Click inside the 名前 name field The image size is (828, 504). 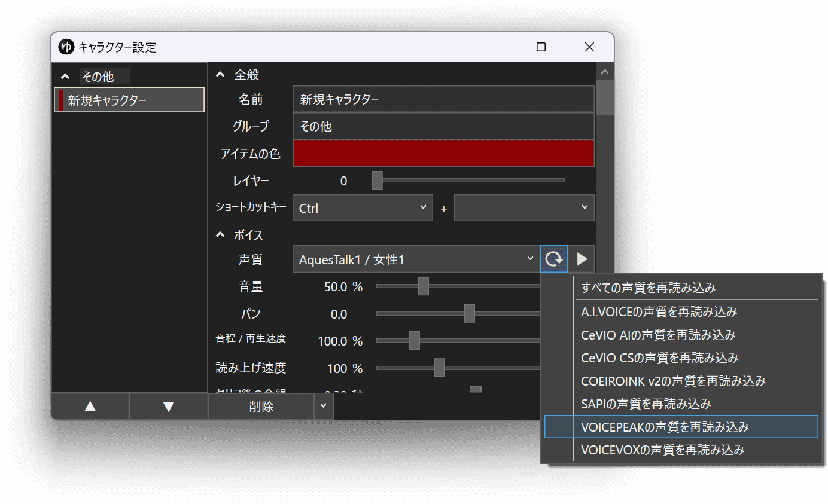tap(443, 99)
